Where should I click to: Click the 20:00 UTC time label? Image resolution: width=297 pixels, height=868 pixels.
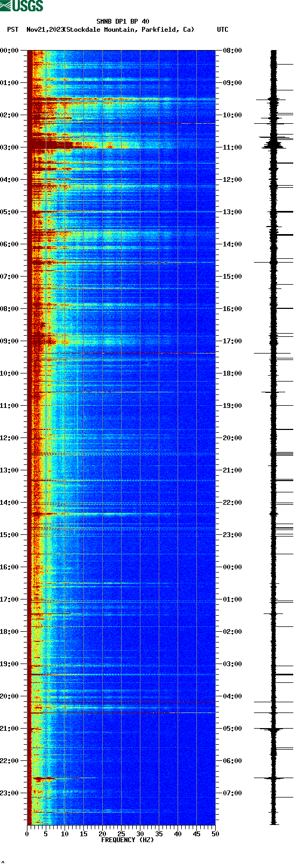tap(232, 438)
